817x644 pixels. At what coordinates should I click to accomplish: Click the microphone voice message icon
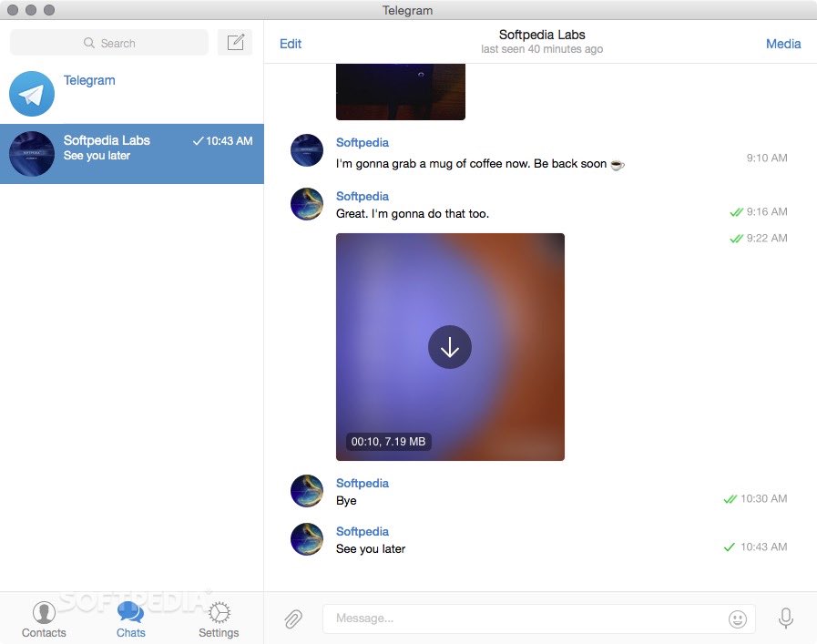785,619
